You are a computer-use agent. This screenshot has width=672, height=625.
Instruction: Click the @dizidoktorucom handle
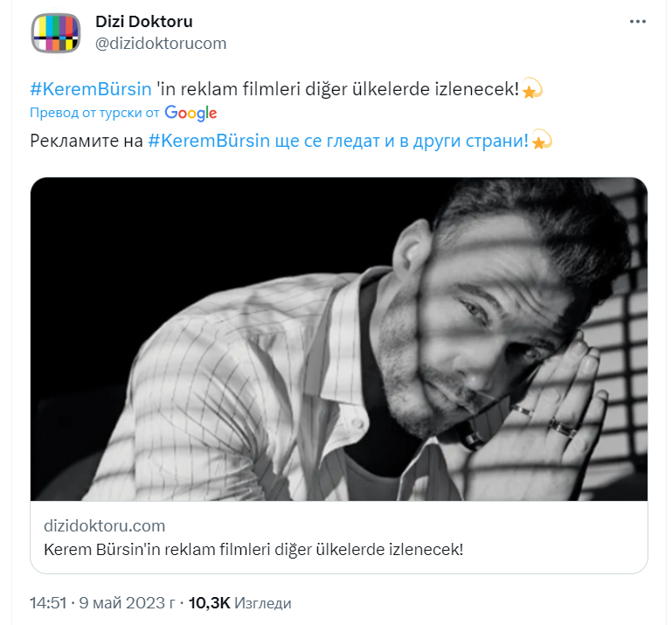click(x=160, y=43)
